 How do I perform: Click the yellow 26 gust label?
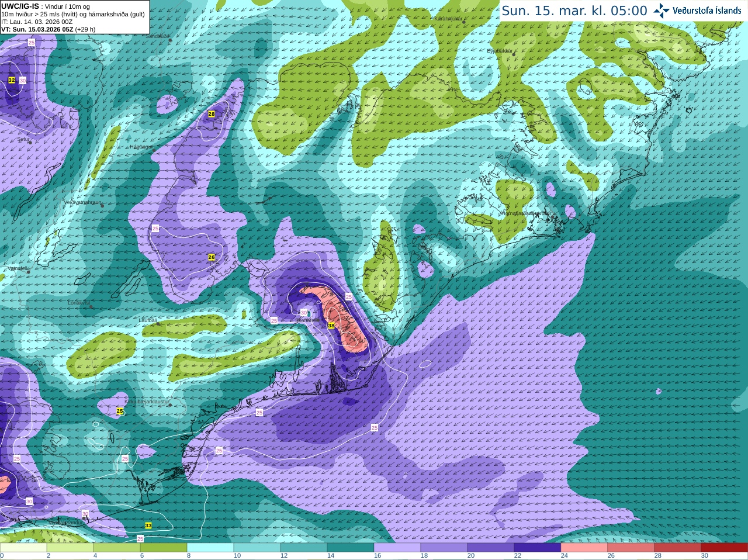coord(212,257)
